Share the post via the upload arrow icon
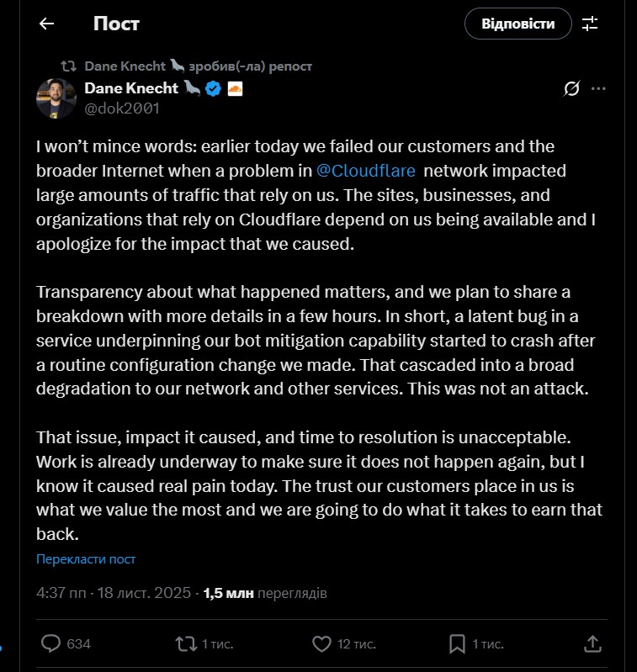The image size is (637, 672). pyautogui.click(x=592, y=643)
